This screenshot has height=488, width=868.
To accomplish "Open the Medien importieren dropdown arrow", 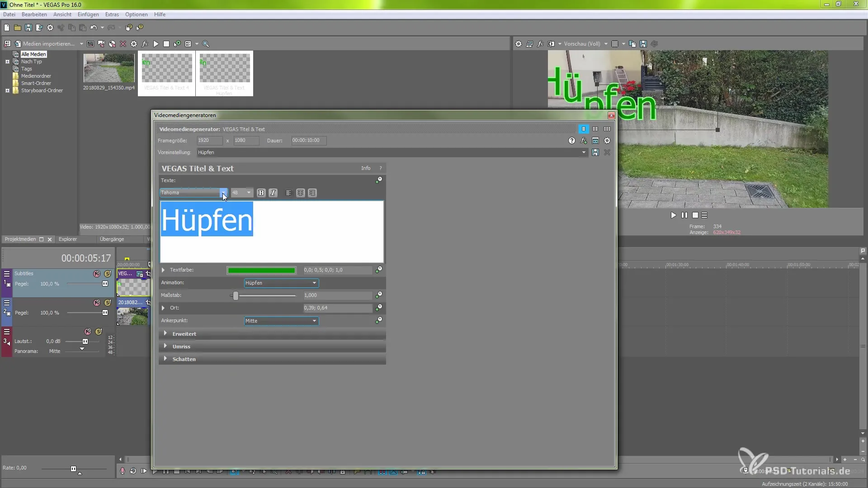I will pyautogui.click(x=81, y=44).
